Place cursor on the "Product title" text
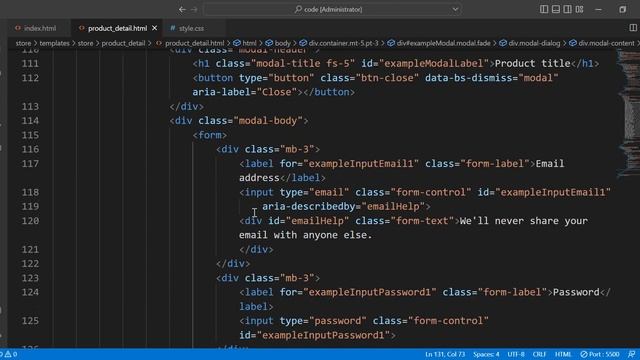The width and height of the screenshot is (640, 360). tap(532, 64)
